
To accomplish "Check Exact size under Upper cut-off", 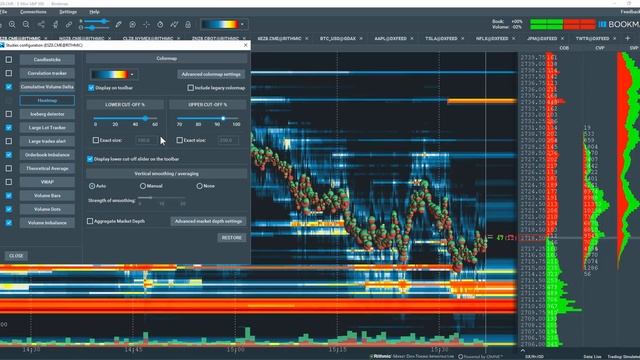I will pyautogui.click(x=179, y=140).
